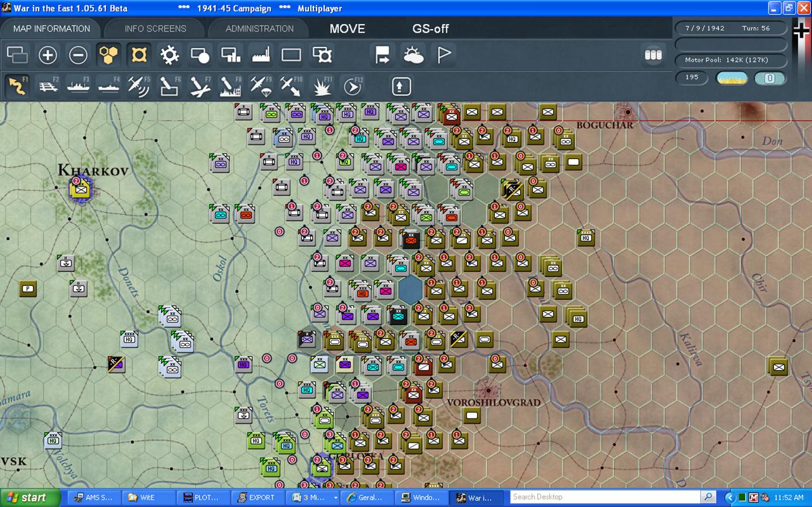Image resolution: width=812 pixels, height=507 pixels.
Task: Click the blue-and-yellow terrain indicator pill
Action: point(732,78)
